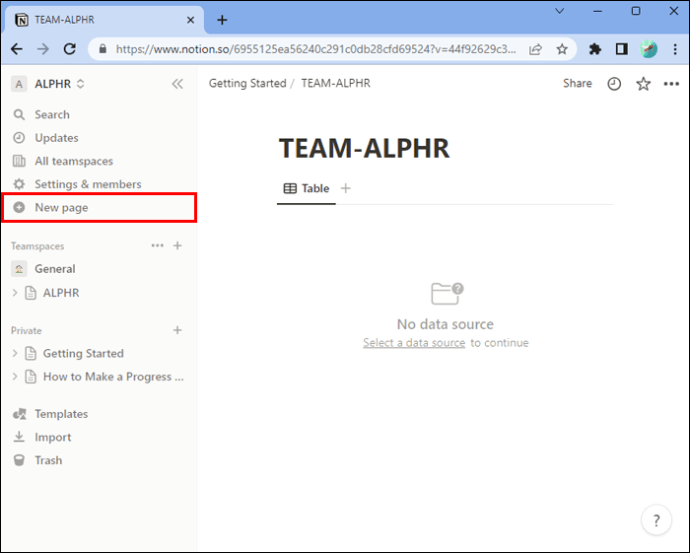
Task: Open Chrome three-dot menu
Action: click(x=675, y=49)
